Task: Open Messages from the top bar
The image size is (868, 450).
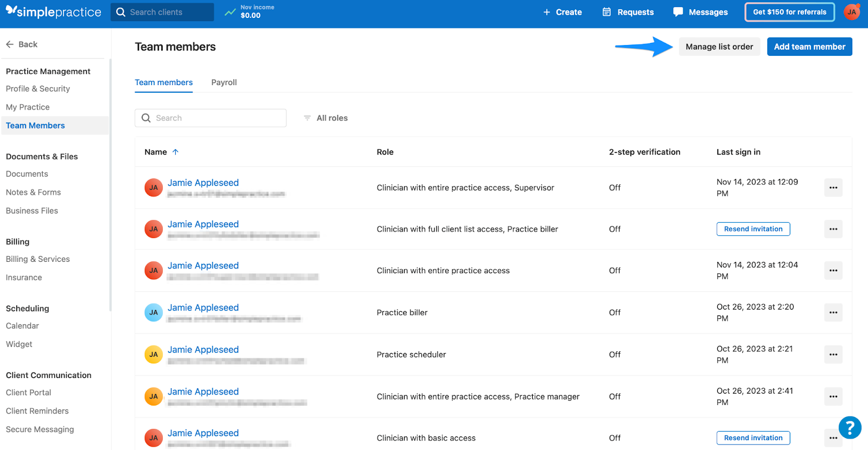Action: tap(700, 12)
